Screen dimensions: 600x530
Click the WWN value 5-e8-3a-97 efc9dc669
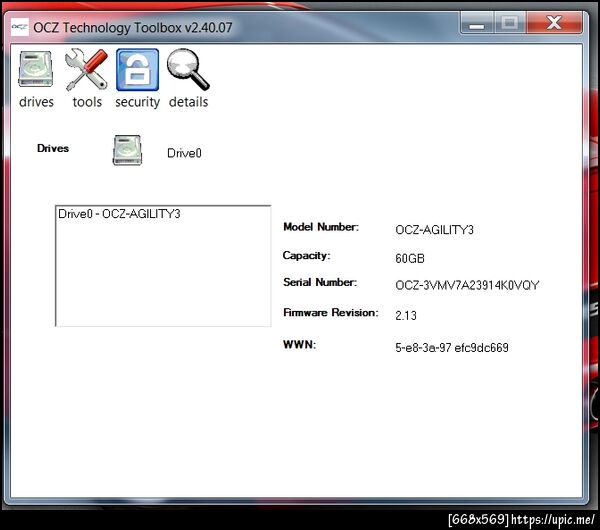pyautogui.click(x=452, y=347)
